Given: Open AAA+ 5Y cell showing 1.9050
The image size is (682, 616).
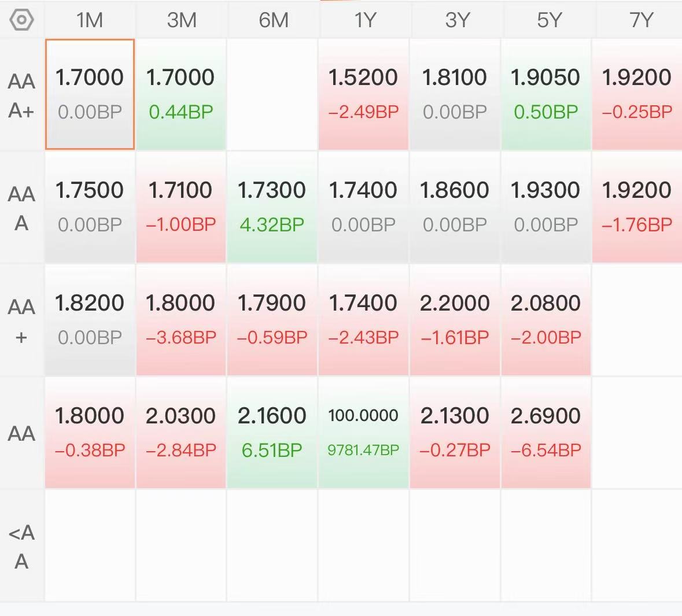Looking at the screenshot, I should click(x=546, y=94).
